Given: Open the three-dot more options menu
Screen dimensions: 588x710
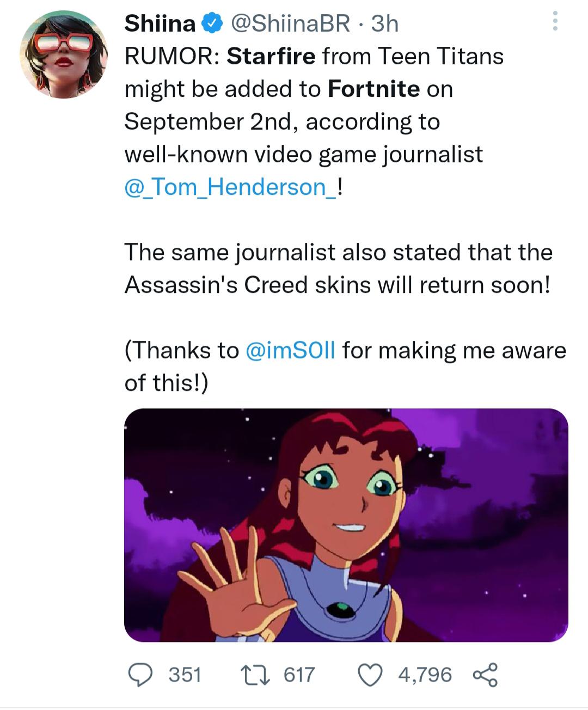Looking at the screenshot, I should (555, 22).
